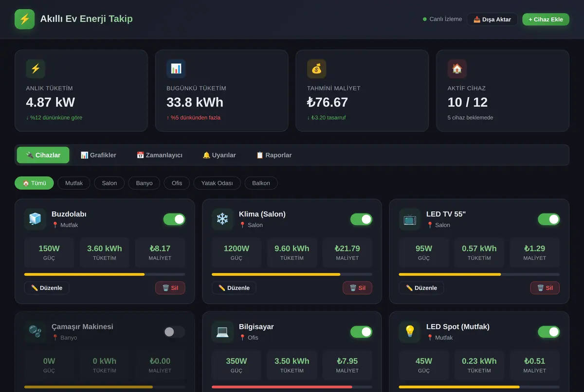The image size is (584, 392).
Task: Click the house icon on Aktif Cihaz card
Action: pos(457,69)
